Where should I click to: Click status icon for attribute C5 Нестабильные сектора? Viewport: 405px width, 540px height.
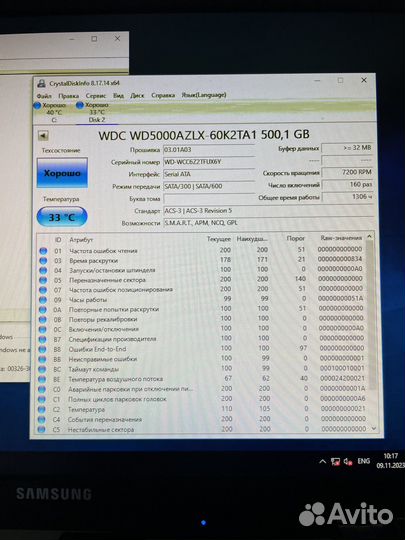(x=41, y=429)
